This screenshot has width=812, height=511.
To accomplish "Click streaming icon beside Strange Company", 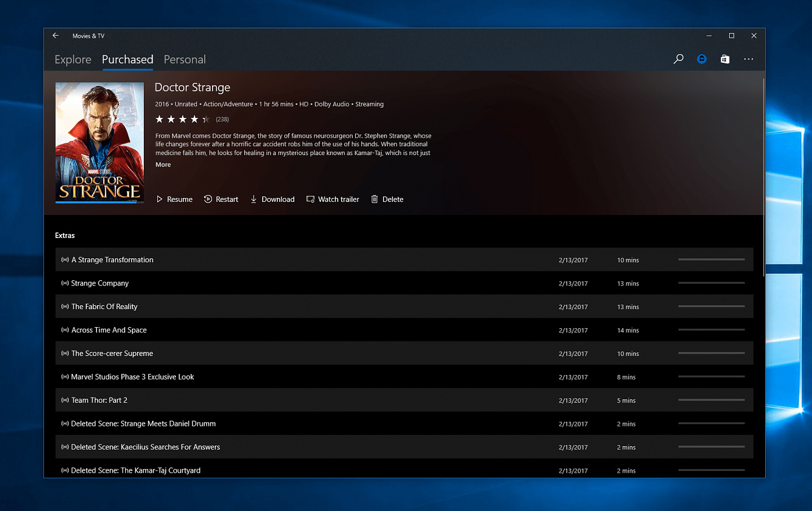I will 65,283.
